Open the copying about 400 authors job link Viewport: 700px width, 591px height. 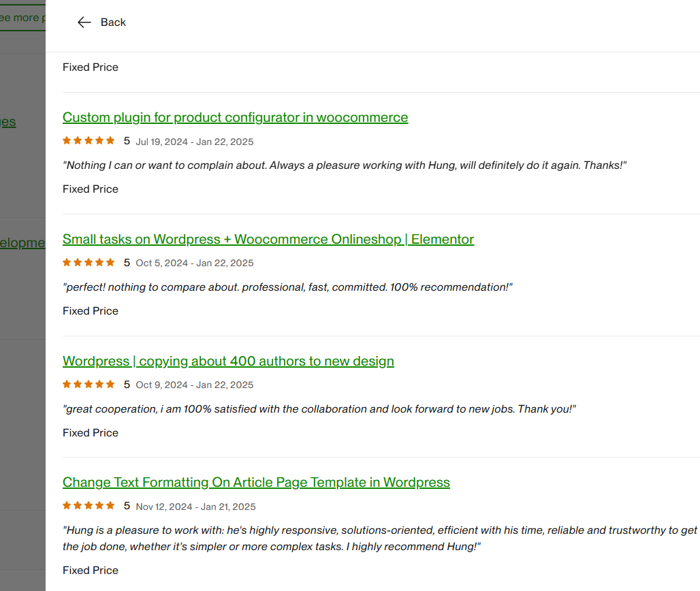click(228, 361)
